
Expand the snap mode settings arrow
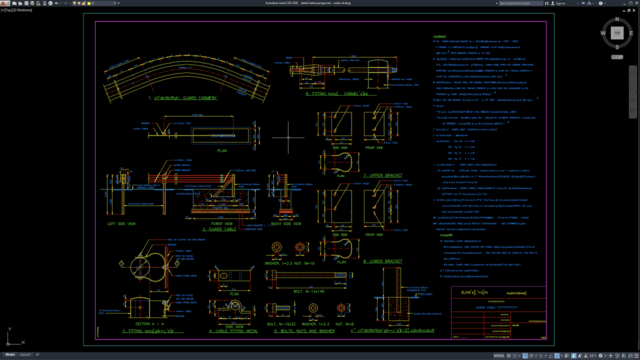click(520, 356)
